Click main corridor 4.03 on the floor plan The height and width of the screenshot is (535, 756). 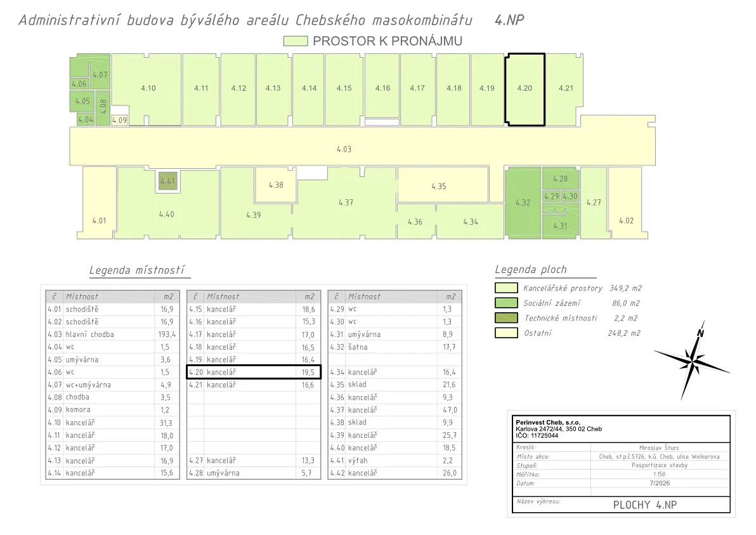(x=363, y=146)
